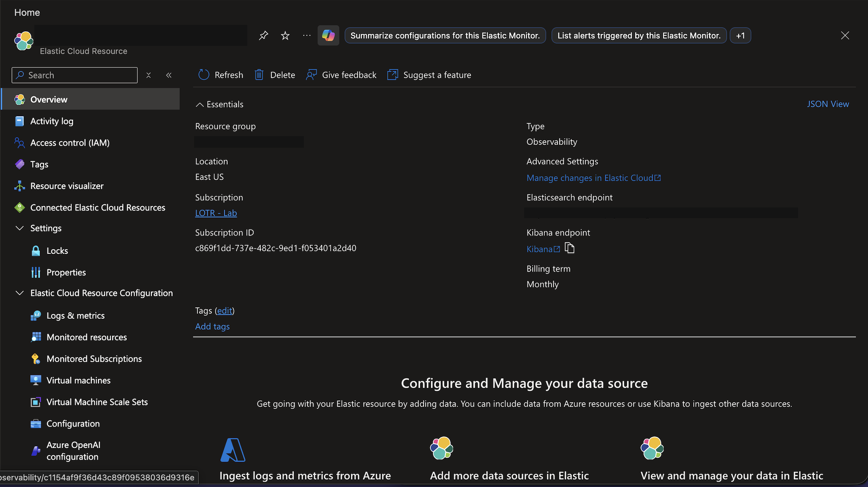Click the Monitored Subscriptions key icon
Screen dimensions: 868x487
click(36, 359)
